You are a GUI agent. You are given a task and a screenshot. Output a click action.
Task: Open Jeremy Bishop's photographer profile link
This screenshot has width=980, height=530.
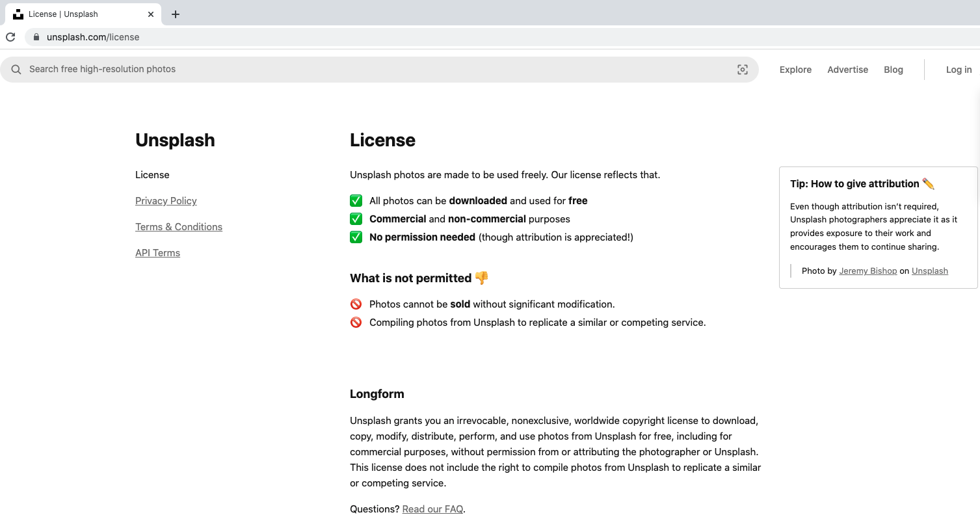[867, 271]
